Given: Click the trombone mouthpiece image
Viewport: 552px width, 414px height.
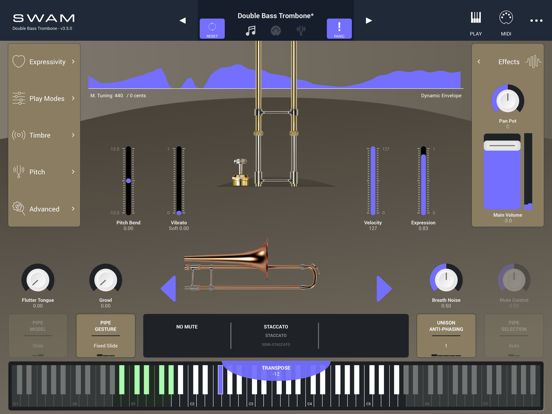Looking at the screenshot, I should [x=240, y=172].
